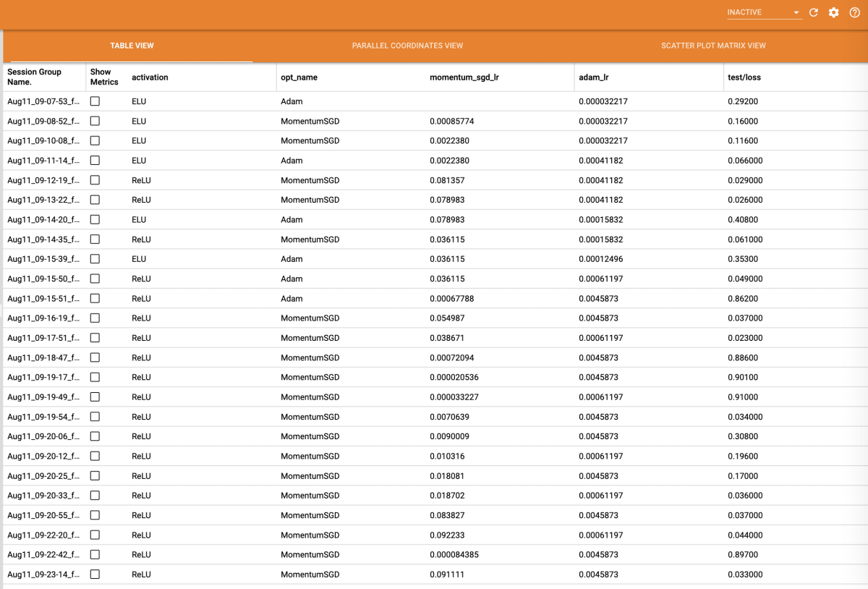Switch to Parallel Coordinates View tab
Image resolution: width=868 pixels, height=589 pixels.
[x=407, y=46]
